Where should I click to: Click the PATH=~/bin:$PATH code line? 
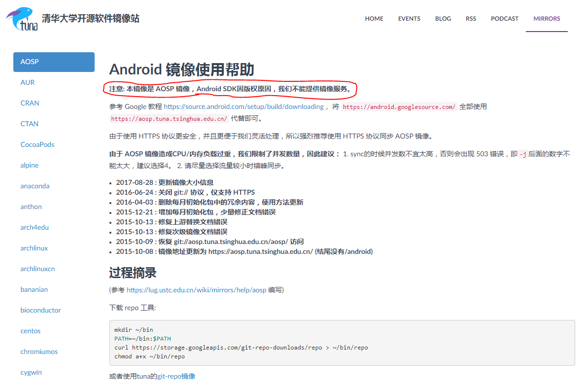pyautogui.click(x=142, y=339)
